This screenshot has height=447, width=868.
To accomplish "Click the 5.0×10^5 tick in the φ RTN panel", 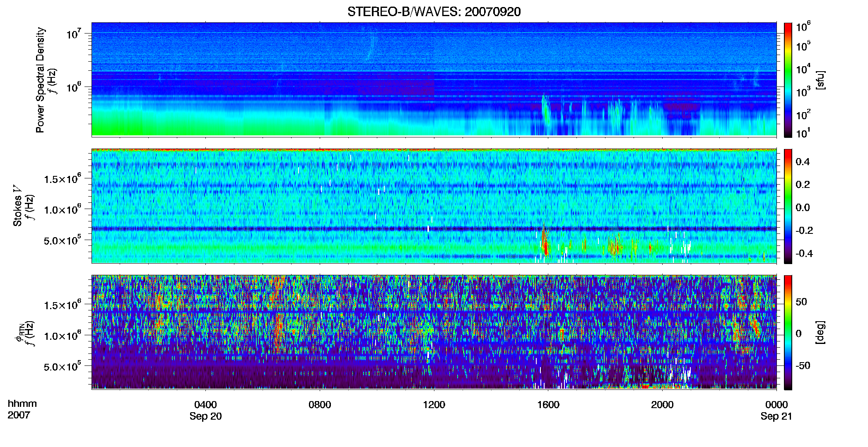I will pyautogui.click(x=63, y=366).
